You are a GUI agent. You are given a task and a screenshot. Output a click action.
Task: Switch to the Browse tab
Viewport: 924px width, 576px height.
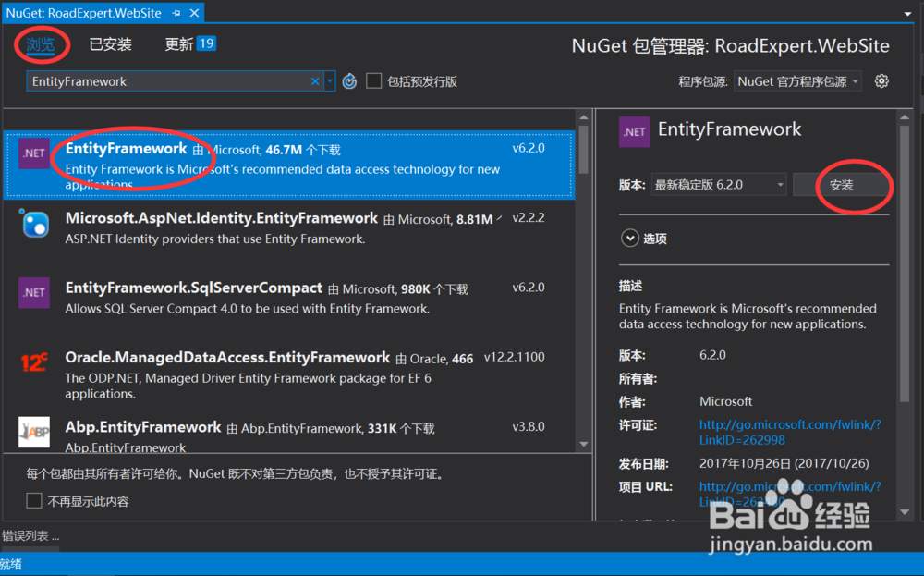(x=40, y=44)
